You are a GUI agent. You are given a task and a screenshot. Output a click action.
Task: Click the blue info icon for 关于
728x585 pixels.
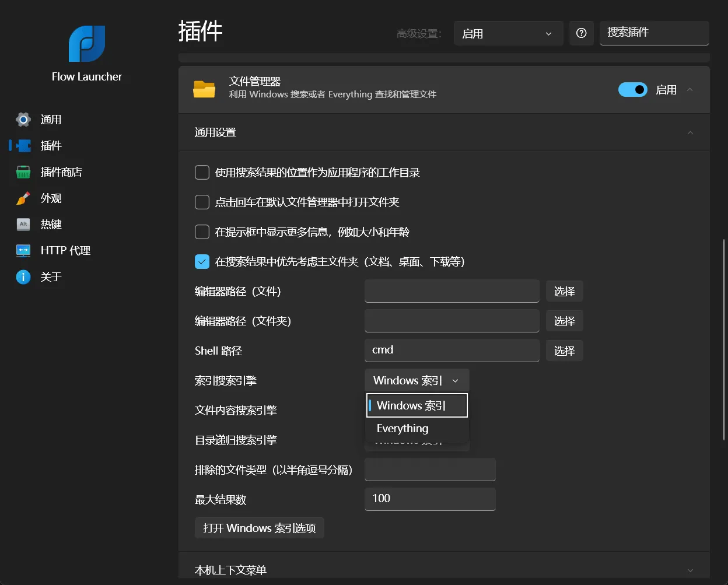coord(23,277)
